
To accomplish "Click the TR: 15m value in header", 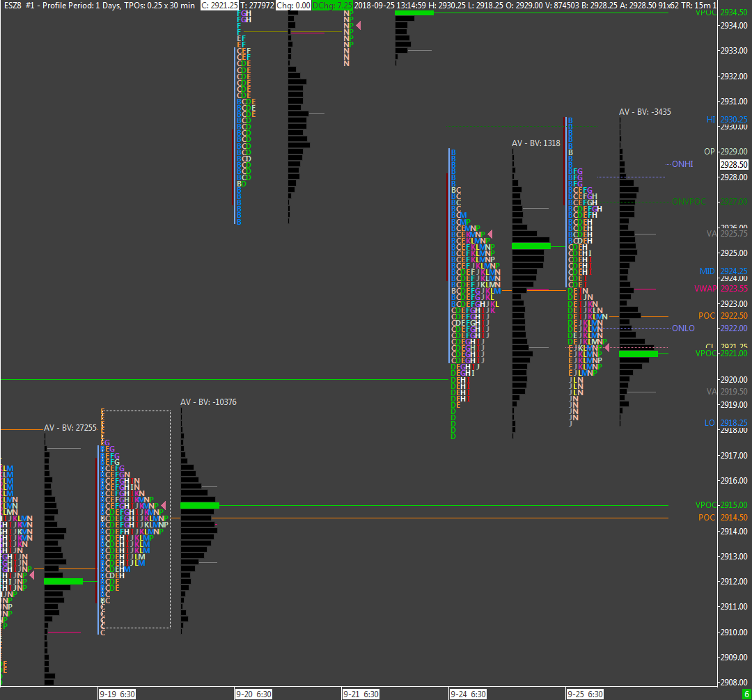I will [x=696, y=6].
